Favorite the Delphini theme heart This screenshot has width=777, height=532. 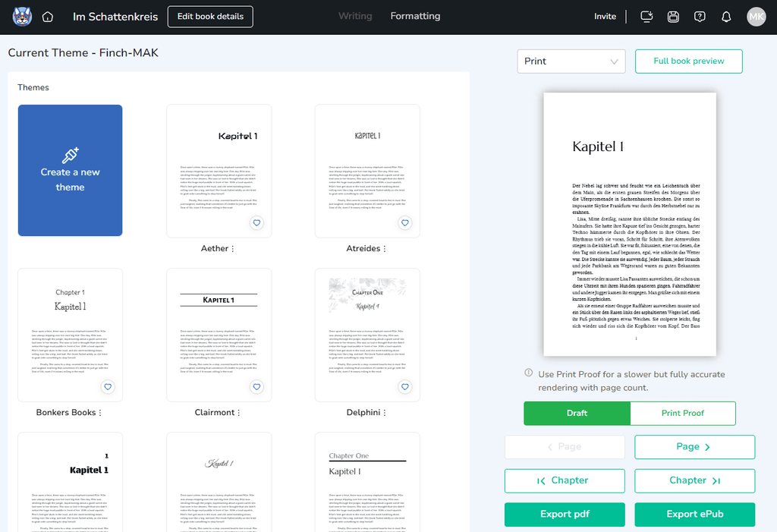point(405,387)
